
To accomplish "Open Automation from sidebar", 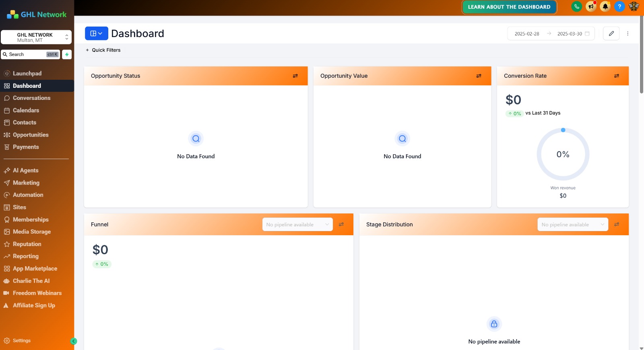I will (37, 195).
